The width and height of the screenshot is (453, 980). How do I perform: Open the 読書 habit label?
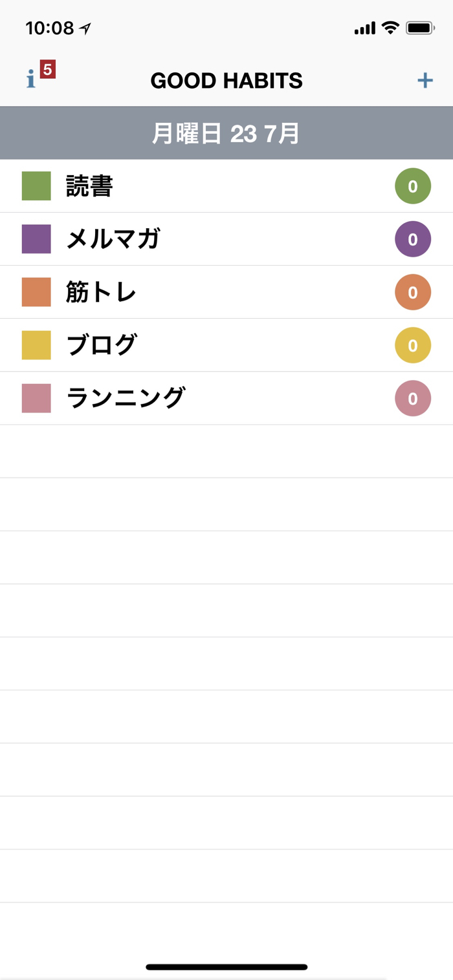coord(90,186)
